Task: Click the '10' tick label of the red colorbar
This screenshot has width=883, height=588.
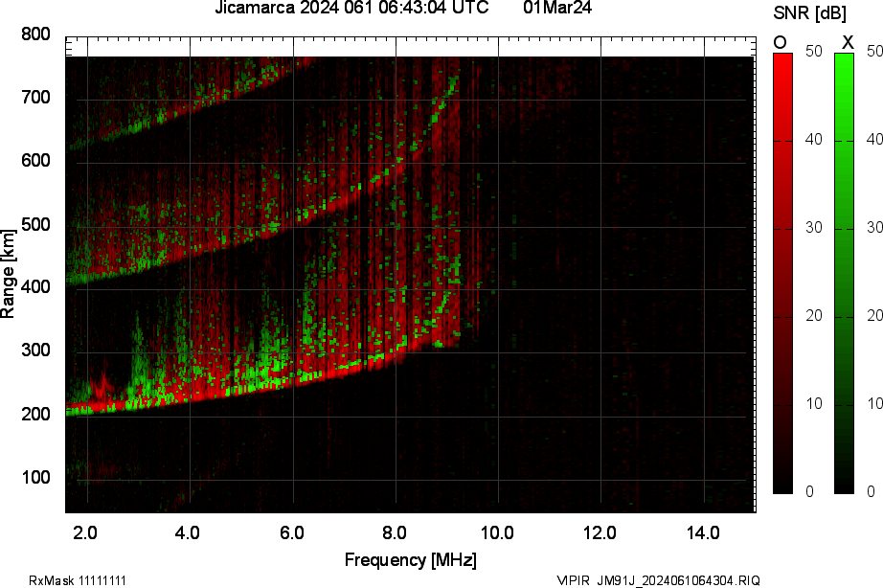Action: click(813, 404)
